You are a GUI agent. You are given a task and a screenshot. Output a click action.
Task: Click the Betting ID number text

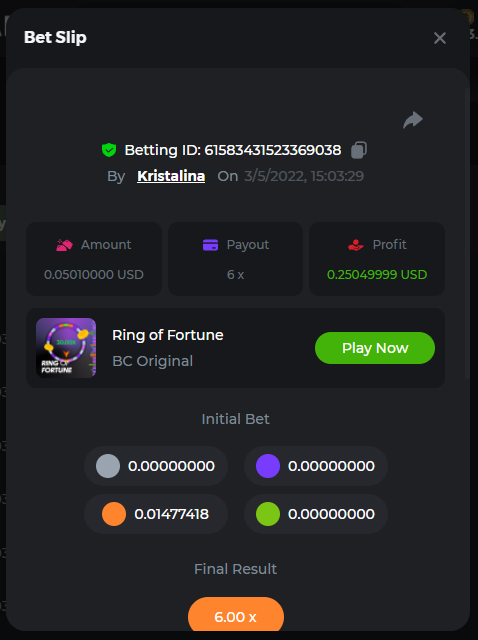273,150
